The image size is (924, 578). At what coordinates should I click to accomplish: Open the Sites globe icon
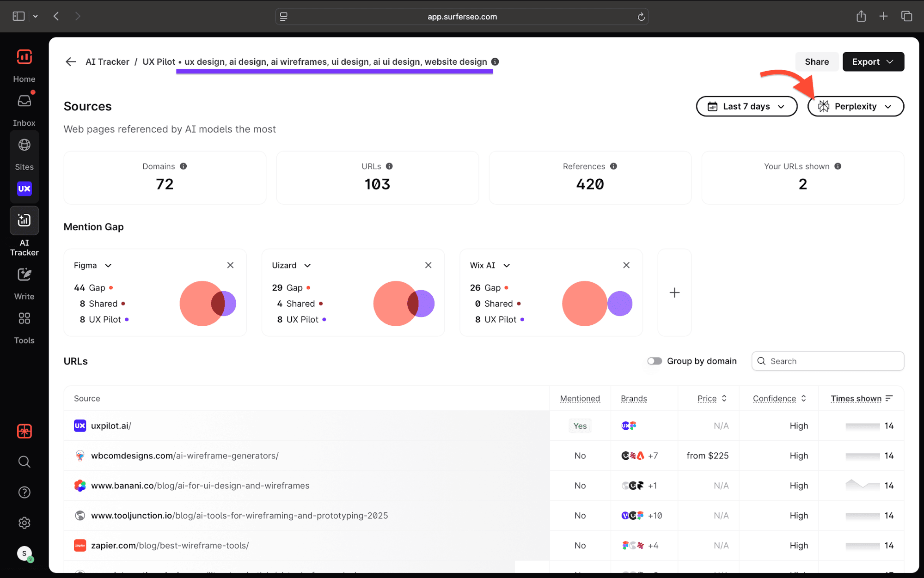(24, 145)
